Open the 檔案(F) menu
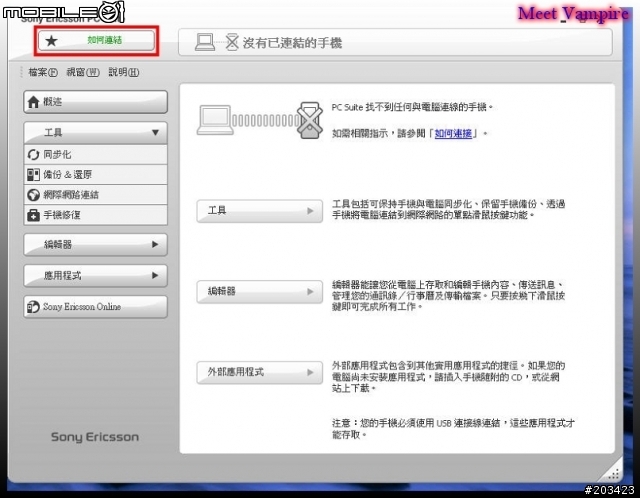 coord(42,72)
